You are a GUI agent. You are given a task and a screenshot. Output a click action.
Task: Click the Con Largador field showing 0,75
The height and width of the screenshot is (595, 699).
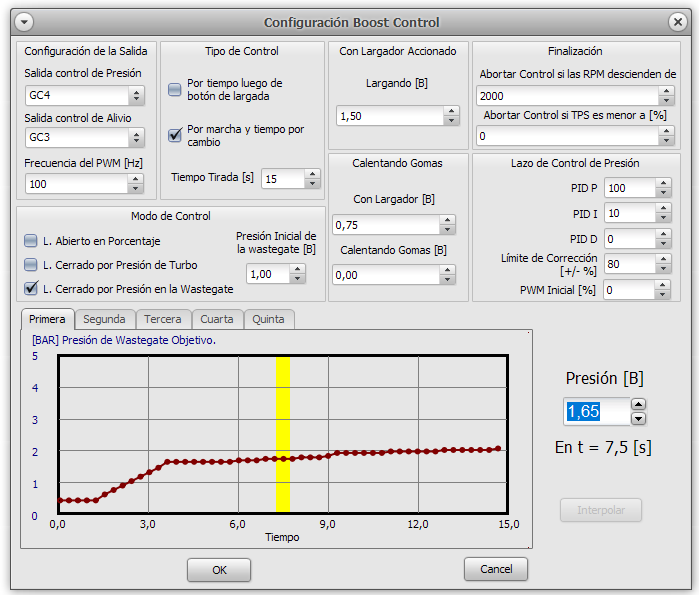[386, 225]
